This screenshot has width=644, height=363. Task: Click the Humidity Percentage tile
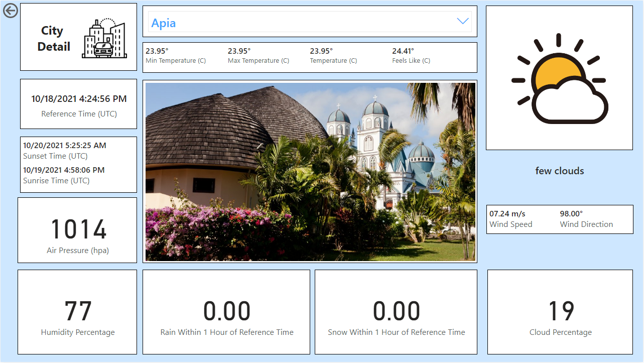click(x=77, y=312)
